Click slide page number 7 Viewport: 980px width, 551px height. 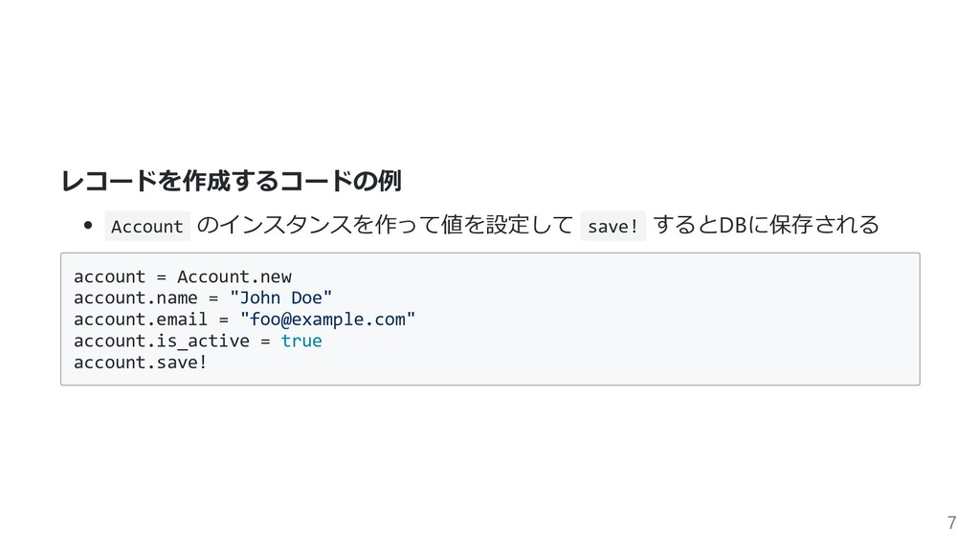tap(951, 522)
